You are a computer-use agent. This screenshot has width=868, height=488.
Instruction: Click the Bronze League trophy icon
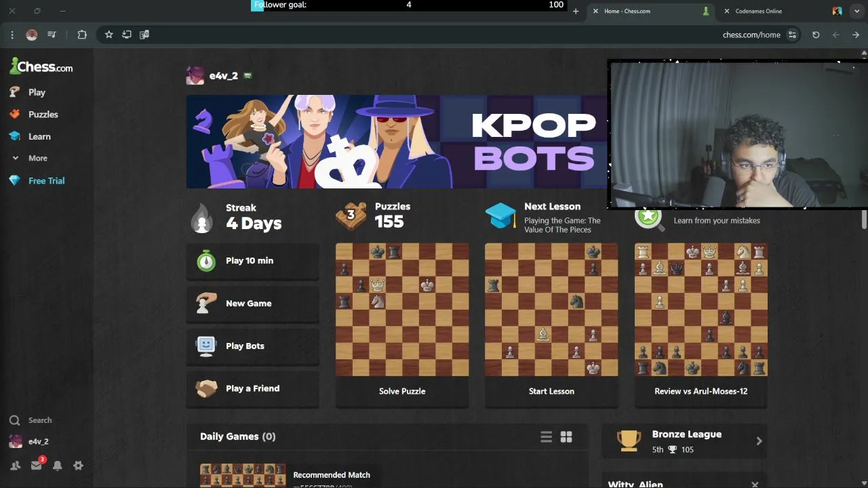pos(629,441)
